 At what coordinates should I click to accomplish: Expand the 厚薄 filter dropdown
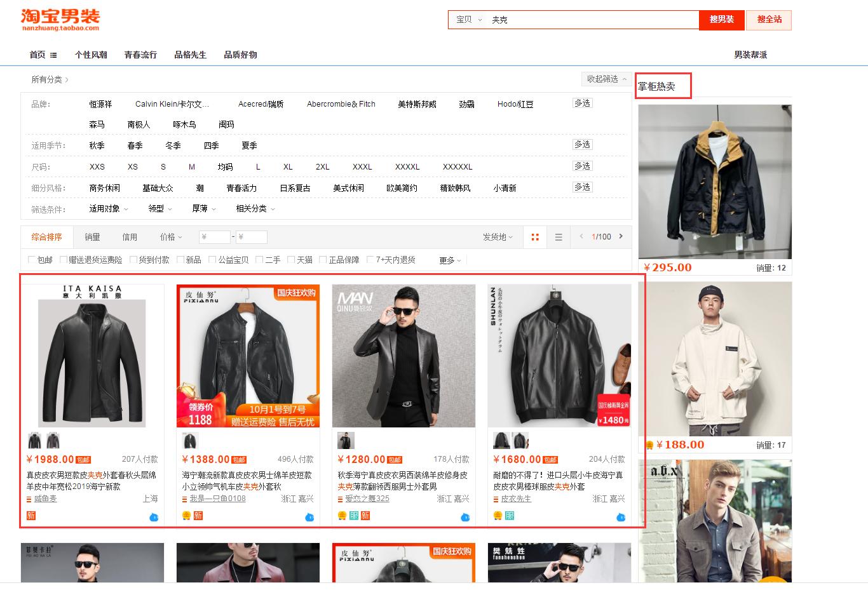[203, 208]
